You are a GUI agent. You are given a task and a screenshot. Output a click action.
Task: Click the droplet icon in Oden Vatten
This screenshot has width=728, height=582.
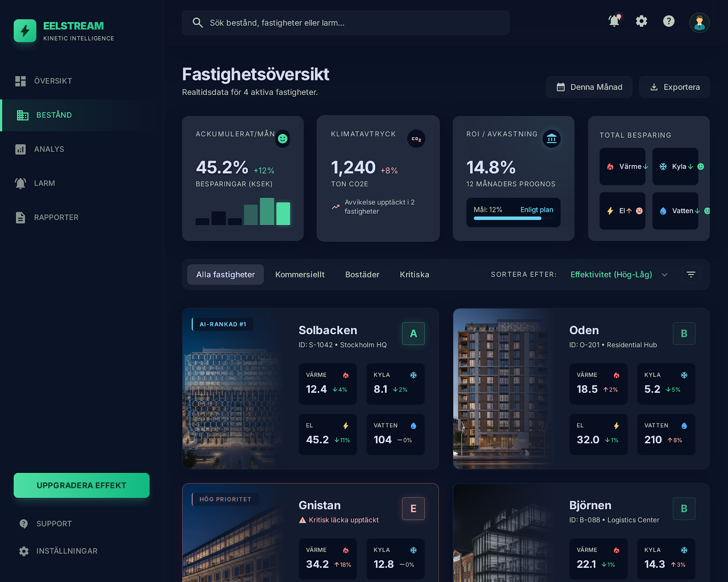coord(684,426)
